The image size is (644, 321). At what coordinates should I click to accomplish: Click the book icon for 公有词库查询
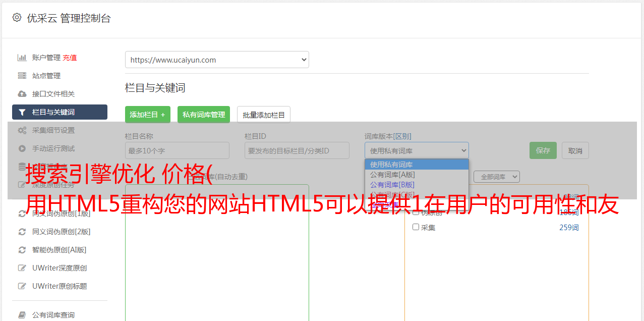point(22,315)
